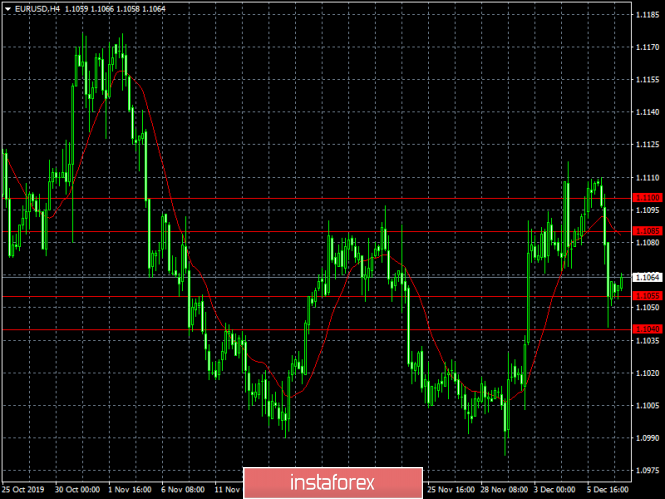Click the 1.1005 price scale value

click(648, 406)
